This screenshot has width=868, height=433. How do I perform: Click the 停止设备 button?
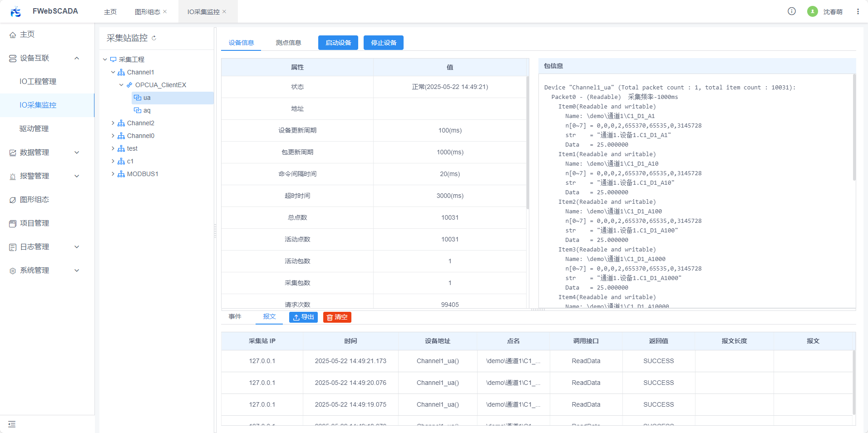click(x=384, y=43)
